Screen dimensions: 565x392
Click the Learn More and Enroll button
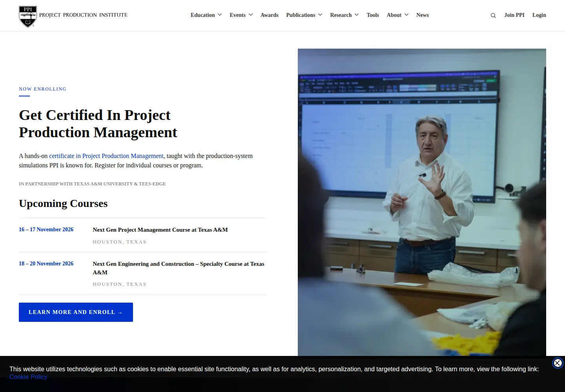tap(76, 312)
